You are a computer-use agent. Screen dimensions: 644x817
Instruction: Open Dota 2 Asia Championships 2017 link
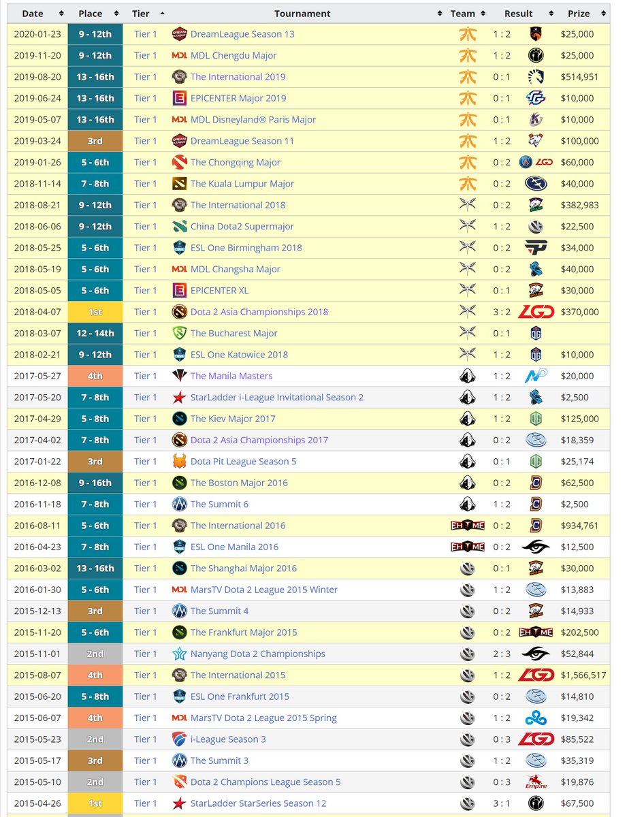[259, 440]
